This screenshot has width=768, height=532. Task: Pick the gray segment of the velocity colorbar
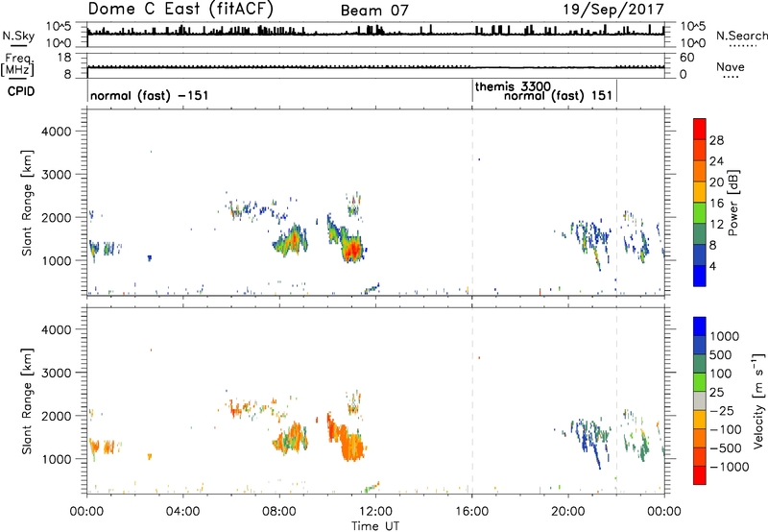[x=700, y=401]
